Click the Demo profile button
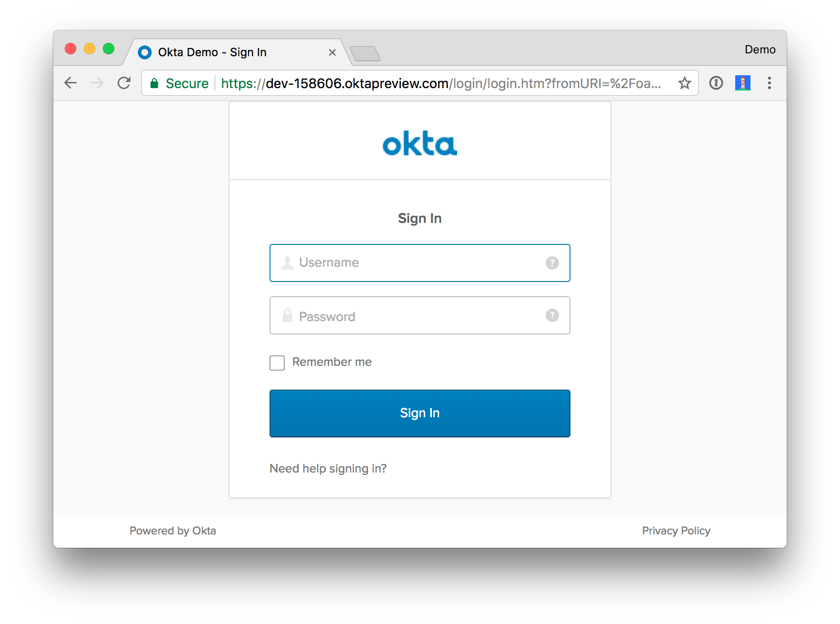This screenshot has width=840, height=624. pos(760,50)
